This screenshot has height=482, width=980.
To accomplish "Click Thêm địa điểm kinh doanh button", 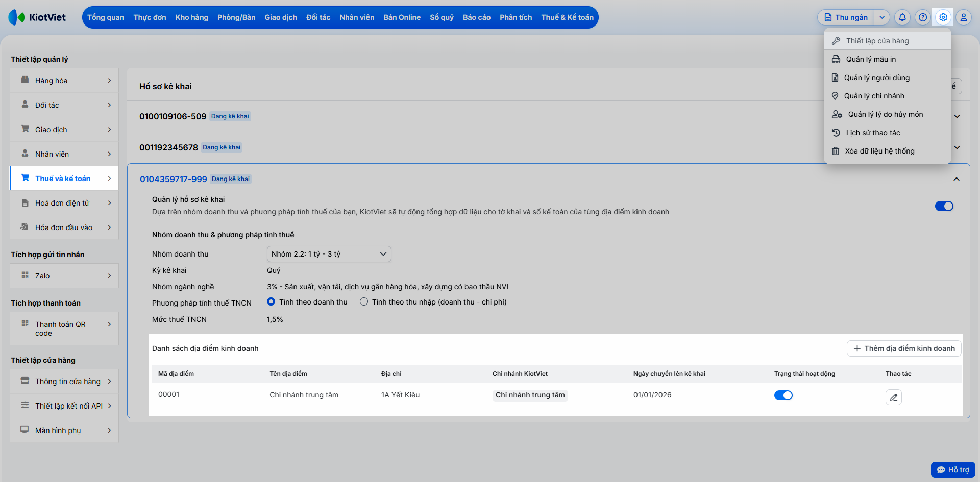I will point(904,348).
